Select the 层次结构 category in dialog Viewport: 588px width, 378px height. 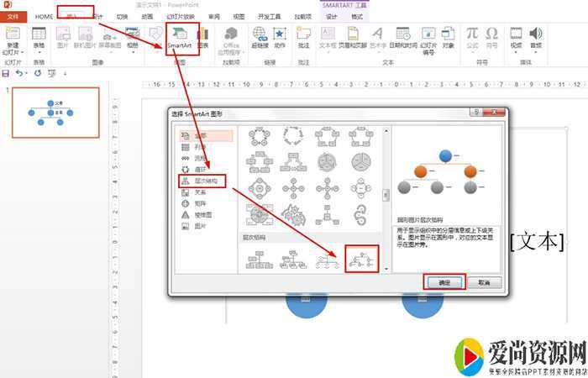(202, 181)
